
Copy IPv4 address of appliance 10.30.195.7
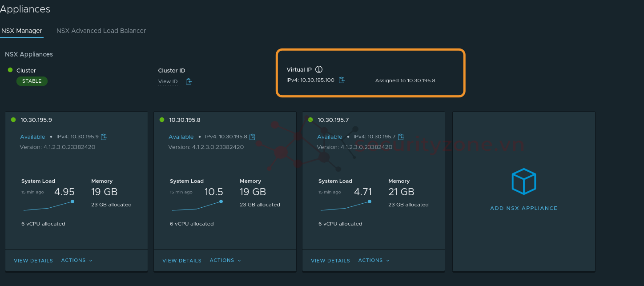401,137
